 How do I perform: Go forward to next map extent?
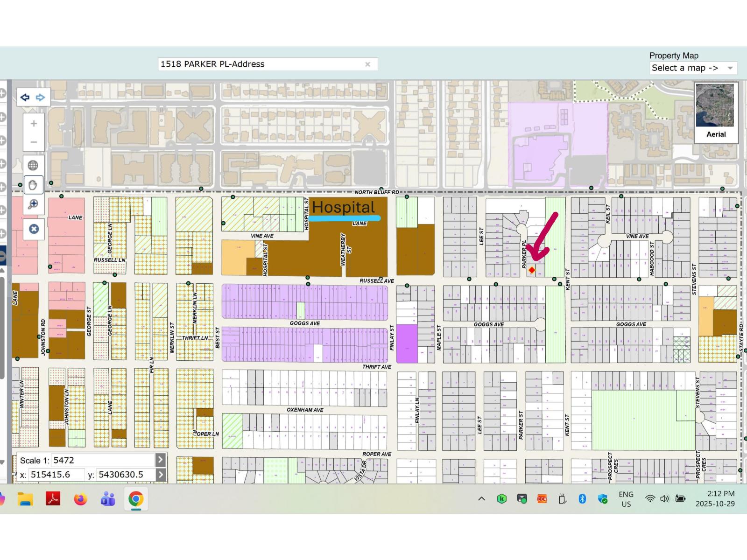coord(40,98)
